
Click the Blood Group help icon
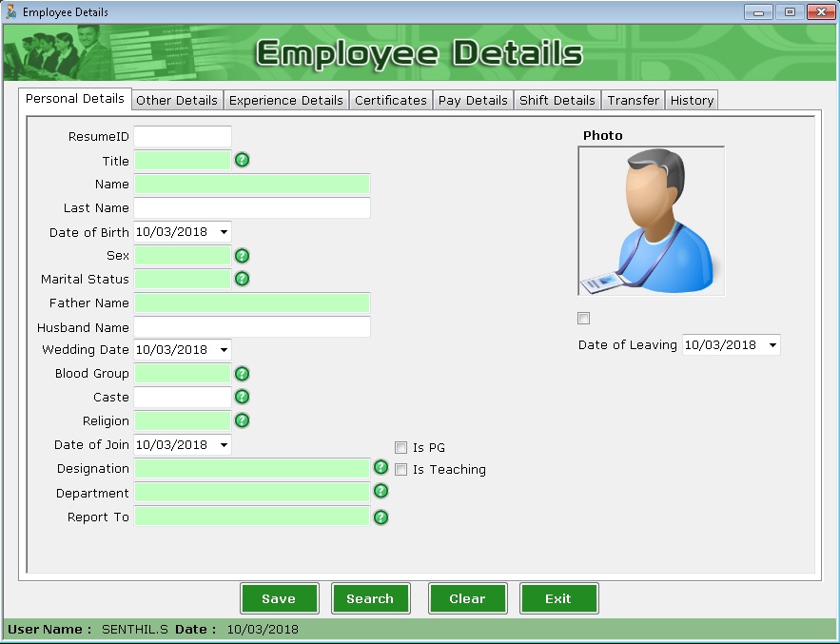(x=242, y=373)
